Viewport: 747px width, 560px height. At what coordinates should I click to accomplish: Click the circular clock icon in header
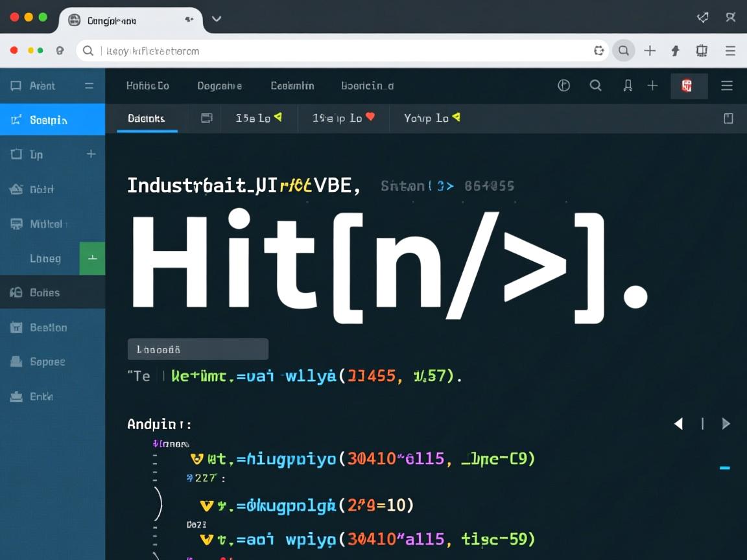563,86
